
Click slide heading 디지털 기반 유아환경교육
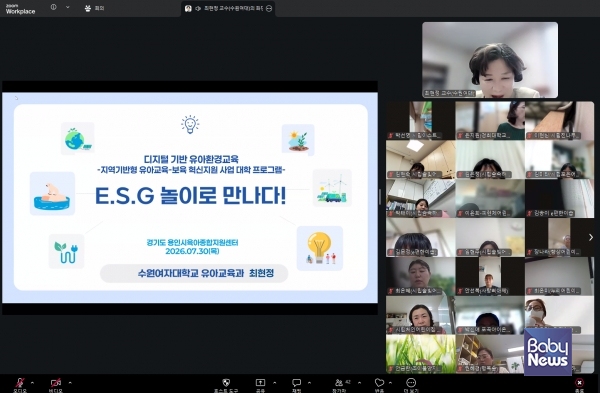191,159
